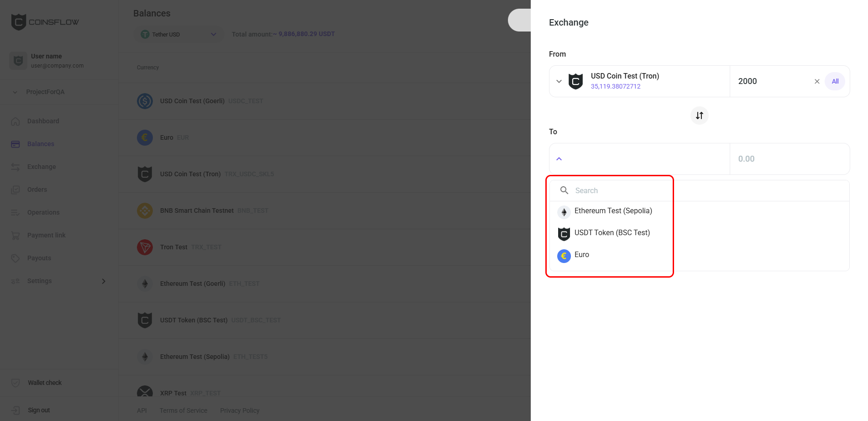Screen dimensions: 868x421
Task: Select Euro in the currency dropdown
Action: coord(581,255)
